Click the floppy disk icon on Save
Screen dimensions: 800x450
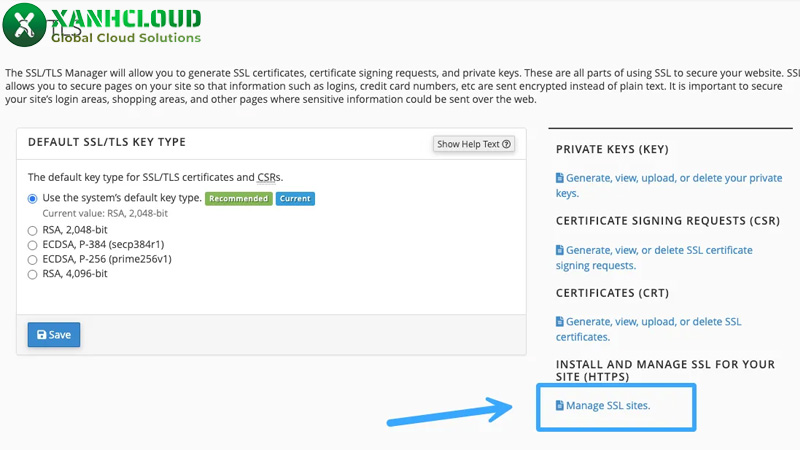pos(42,335)
